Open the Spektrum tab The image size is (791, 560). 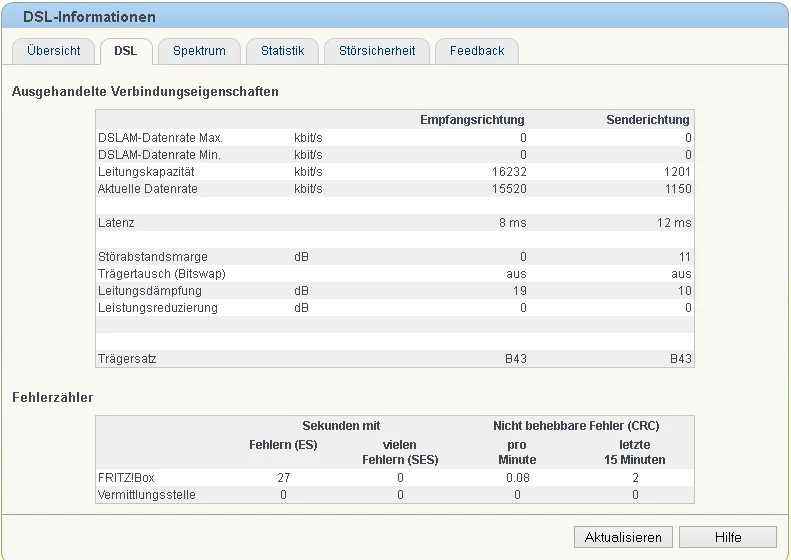click(199, 51)
